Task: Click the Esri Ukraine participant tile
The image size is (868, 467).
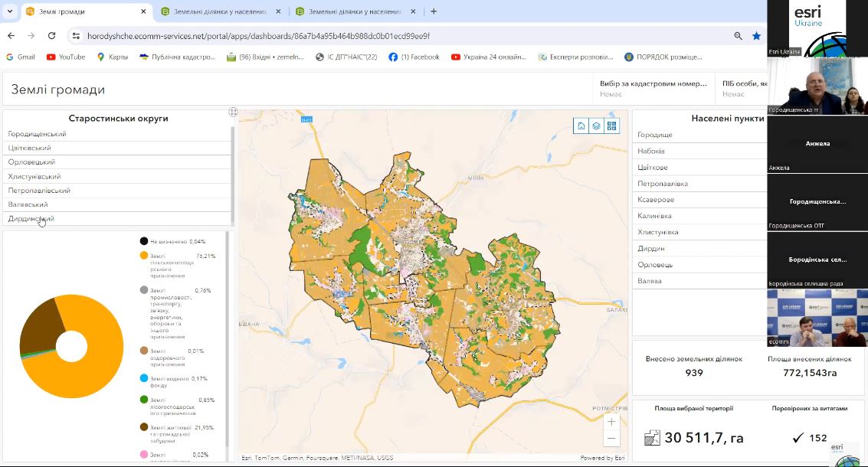Action: tap(817, 28)
